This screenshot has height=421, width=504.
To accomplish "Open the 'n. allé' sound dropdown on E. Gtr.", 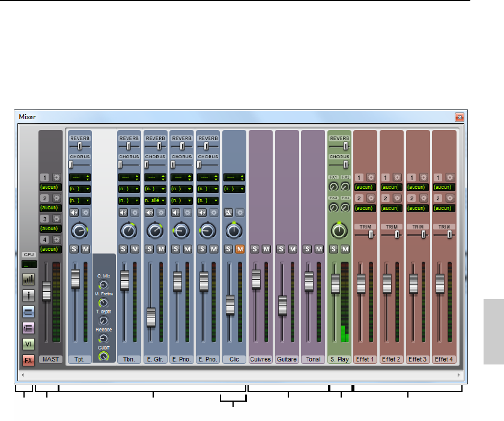I will [x=155, y=200].
